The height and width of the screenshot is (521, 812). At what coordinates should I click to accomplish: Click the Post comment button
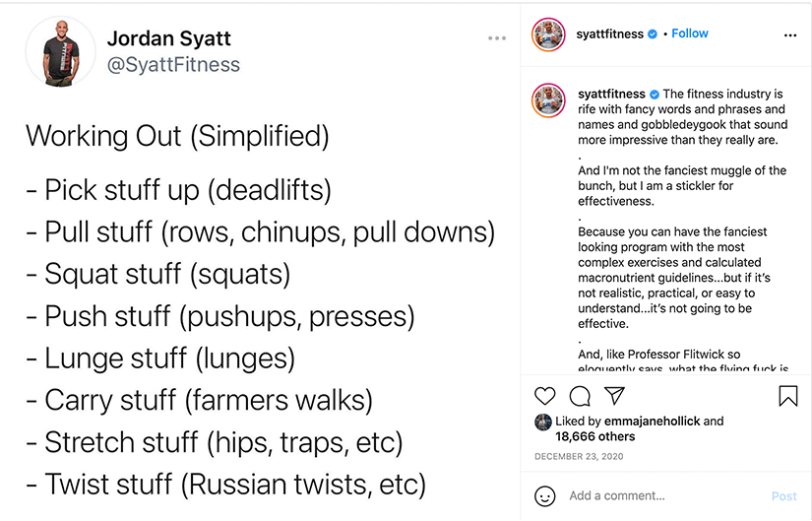(x=784, y=496)
